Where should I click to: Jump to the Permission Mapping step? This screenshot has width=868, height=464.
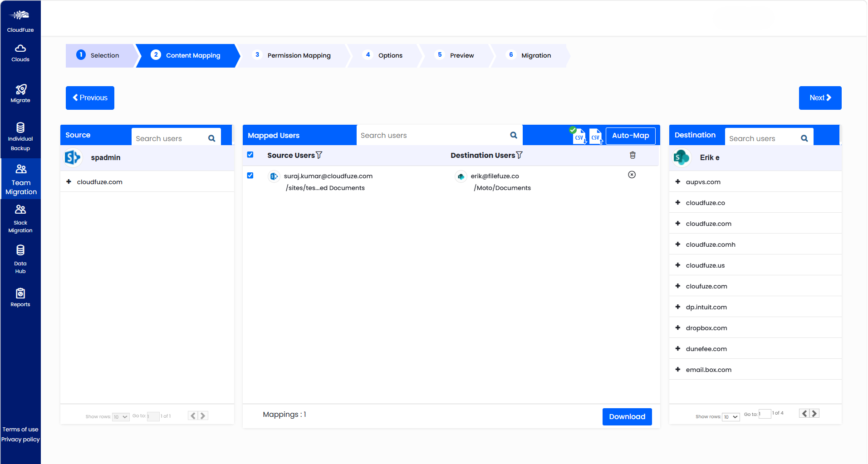(294, 55)
